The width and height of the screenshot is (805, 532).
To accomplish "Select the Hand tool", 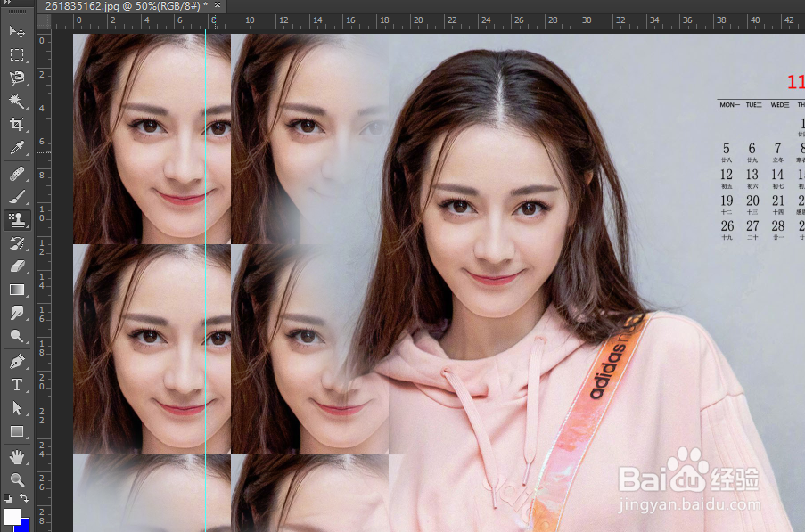I will coord(17,456).
